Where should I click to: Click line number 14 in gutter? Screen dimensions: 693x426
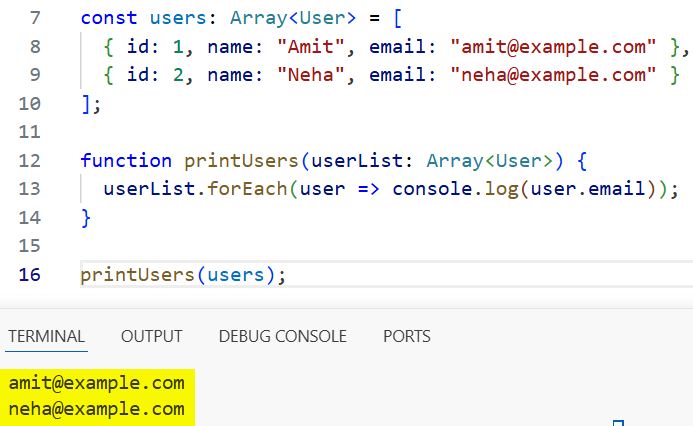click(30, 217)
